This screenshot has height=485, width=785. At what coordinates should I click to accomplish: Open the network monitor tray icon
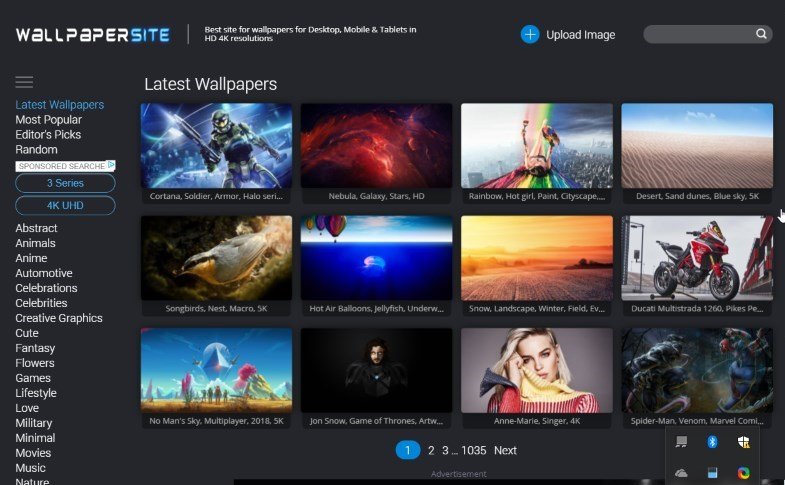pyautogui.click(x=681, y=441)
